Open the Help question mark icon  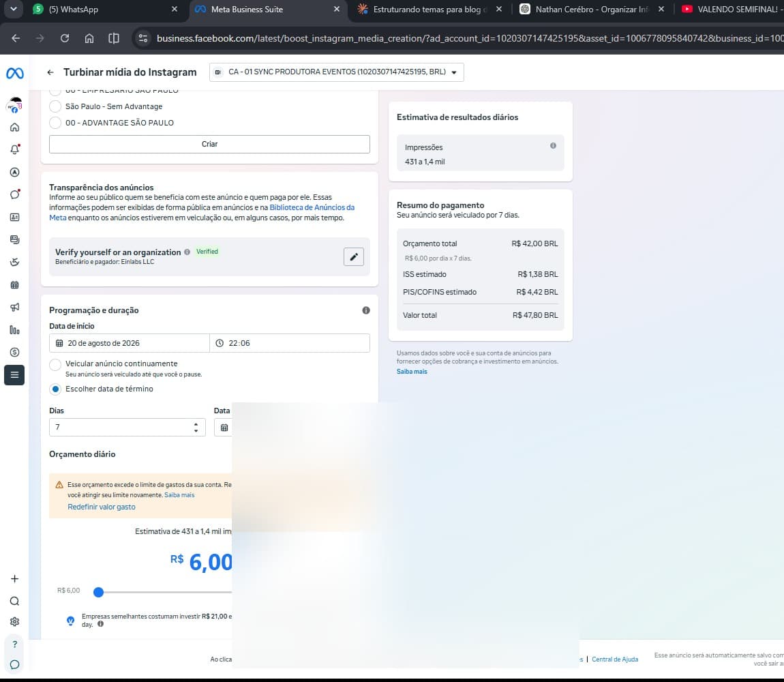(14, 644)
